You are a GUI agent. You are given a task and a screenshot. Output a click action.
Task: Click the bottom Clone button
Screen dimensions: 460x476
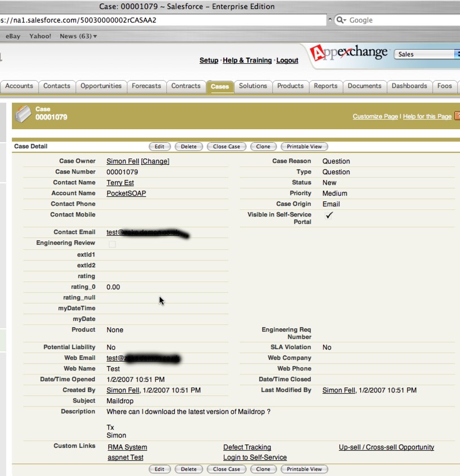(263, 469)
